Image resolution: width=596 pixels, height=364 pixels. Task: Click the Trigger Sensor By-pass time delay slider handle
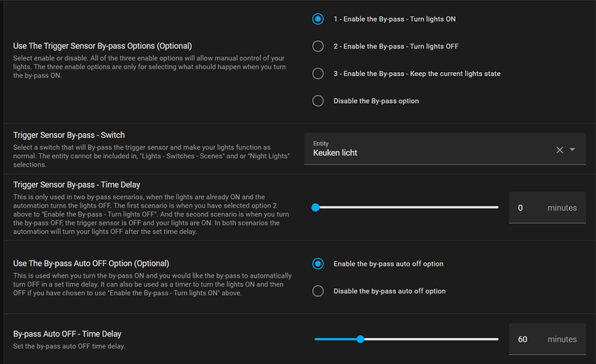315,208
